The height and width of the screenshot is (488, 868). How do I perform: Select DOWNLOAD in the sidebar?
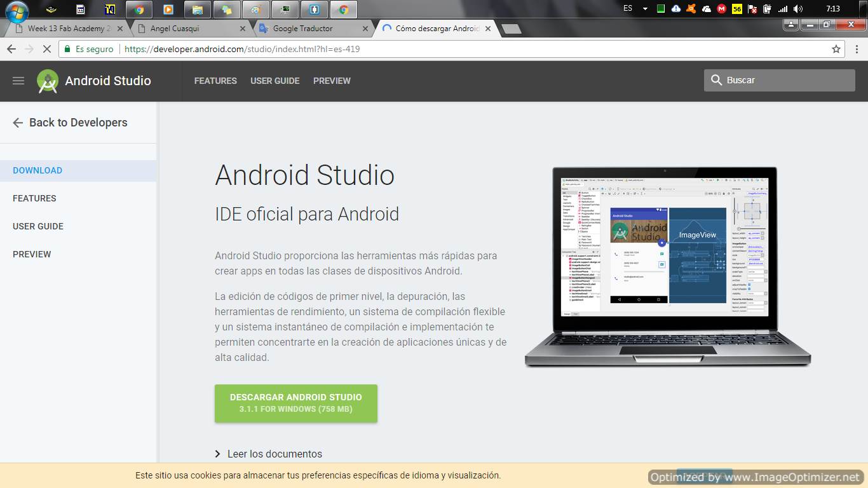tap(78, 170)
